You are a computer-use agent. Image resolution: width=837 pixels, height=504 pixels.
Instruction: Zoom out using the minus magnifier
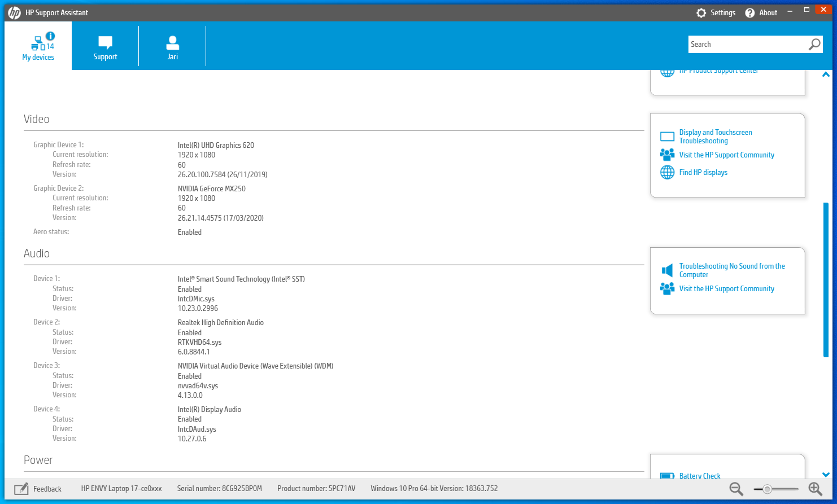point(736,489)
